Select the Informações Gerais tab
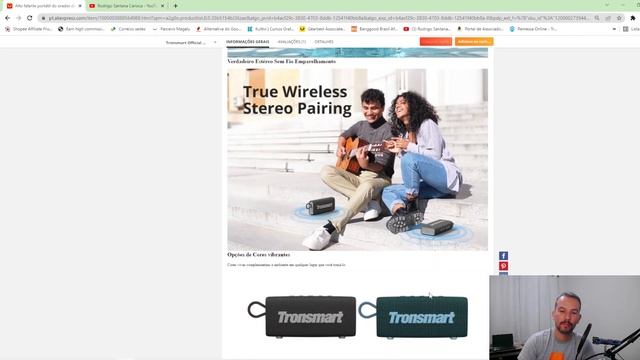 point(247,42)
